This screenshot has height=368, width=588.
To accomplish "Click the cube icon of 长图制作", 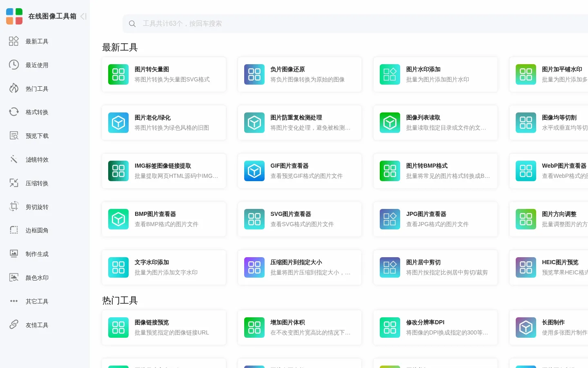I will (x=526, y=328).
